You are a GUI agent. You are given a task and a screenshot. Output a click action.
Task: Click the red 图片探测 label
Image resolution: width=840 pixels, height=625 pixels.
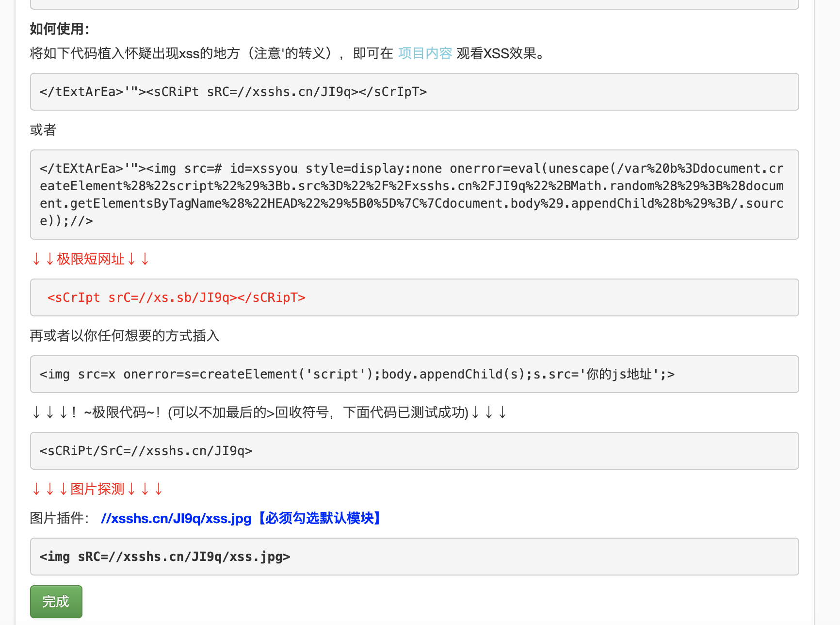97,489
